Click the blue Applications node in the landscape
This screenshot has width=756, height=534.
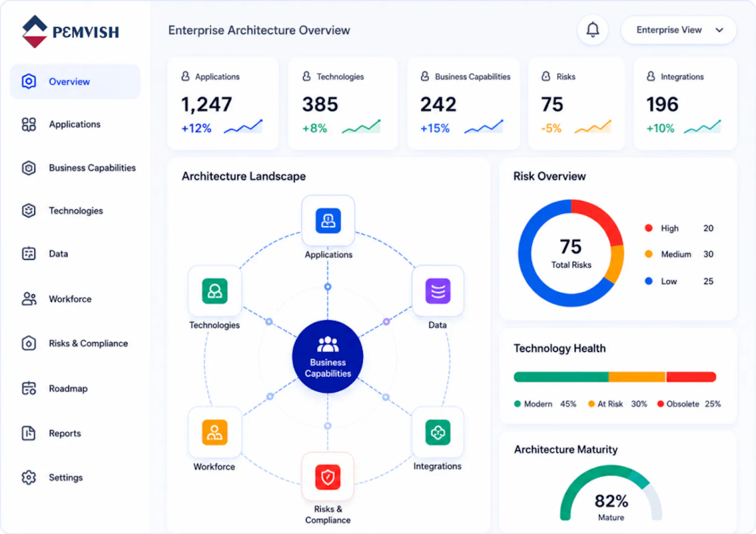click(x=328, y=221)
